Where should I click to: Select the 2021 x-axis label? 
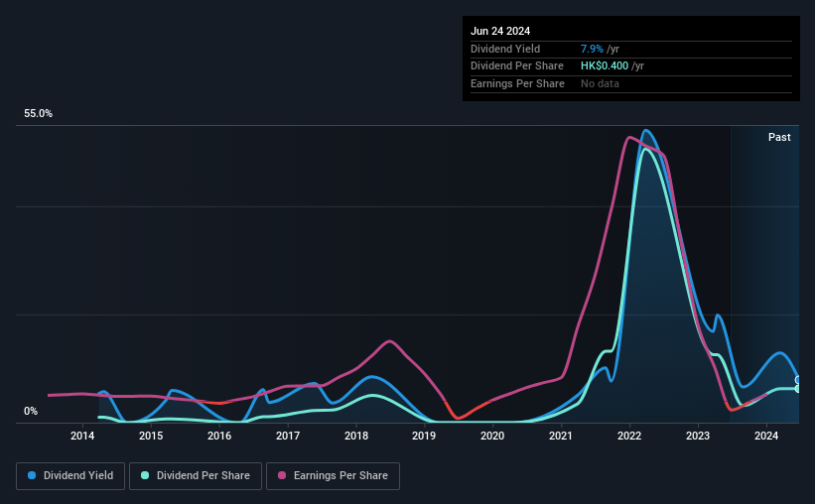pos(561,436)
